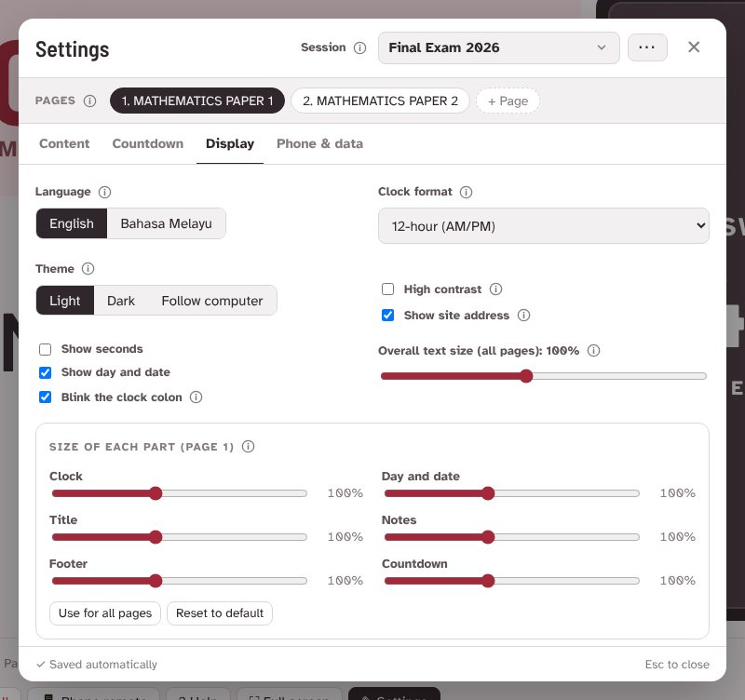Choose the Follow computer theme
Image resolution: width=745 pixels, height=700 pixels.
point(212,301)
